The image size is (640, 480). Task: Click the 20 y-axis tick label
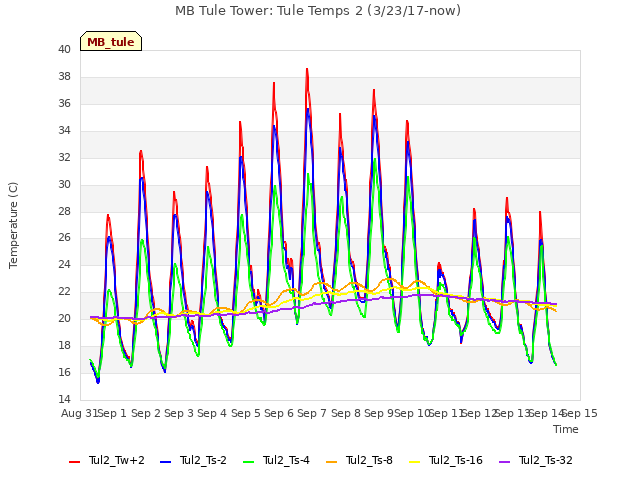(x=64, y=318)
